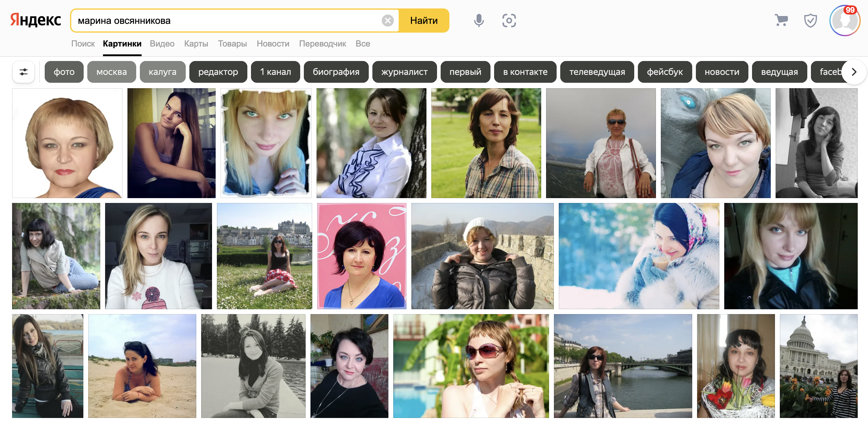
Task: Switch to the Новости tab
Action: (273, 44)
